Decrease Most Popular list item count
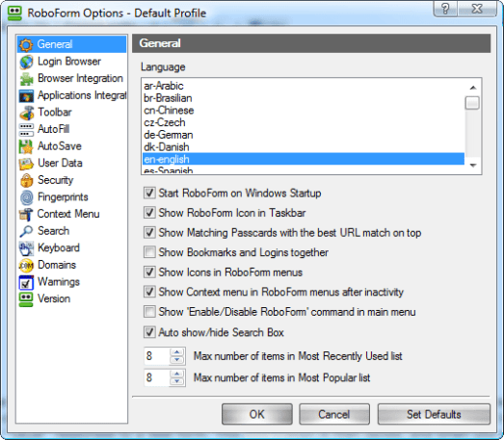Screen dimensions: 504x440 pyautogui.click(x=176, y=381)
